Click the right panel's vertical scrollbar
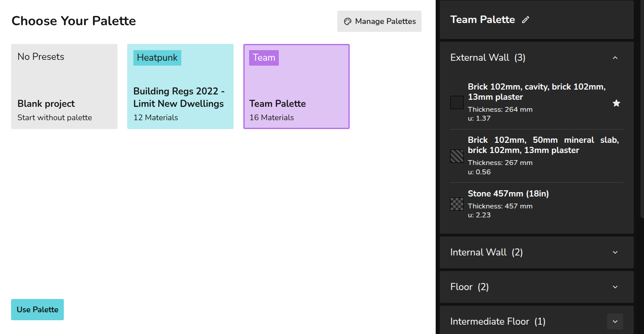 coord(641,111)
